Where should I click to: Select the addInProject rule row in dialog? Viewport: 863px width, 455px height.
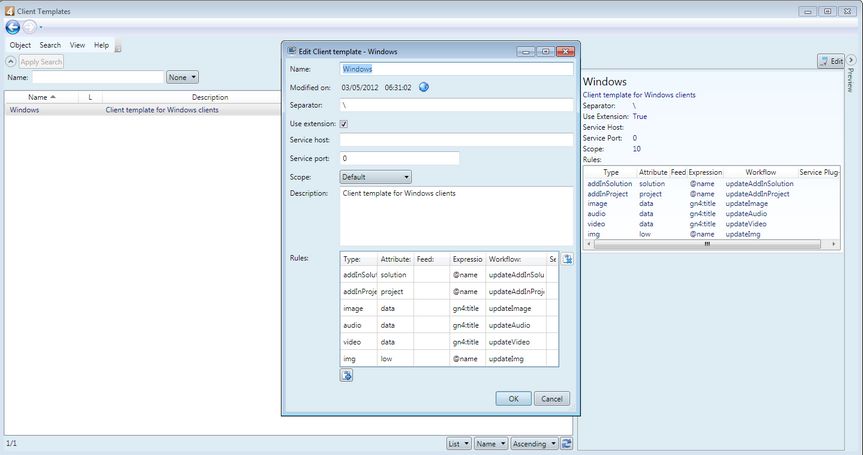(449, 292)
